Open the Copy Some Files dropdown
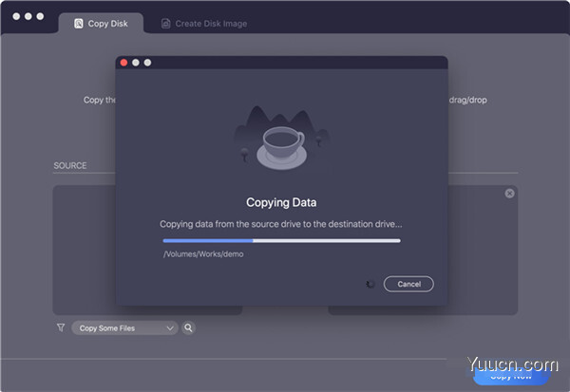570x392 pixels. pos(124,328)
